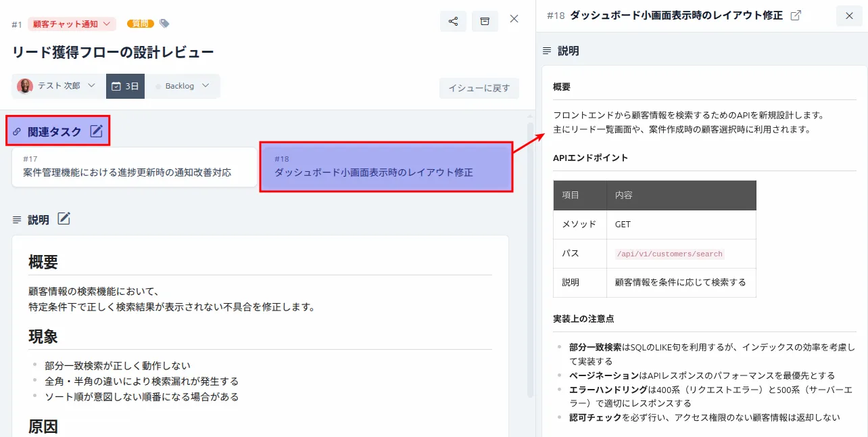The height and width of the screenshot is (437, 868).
Task: Open the テスト 次郎 assignee dropdown
Action: coord(57,86)
